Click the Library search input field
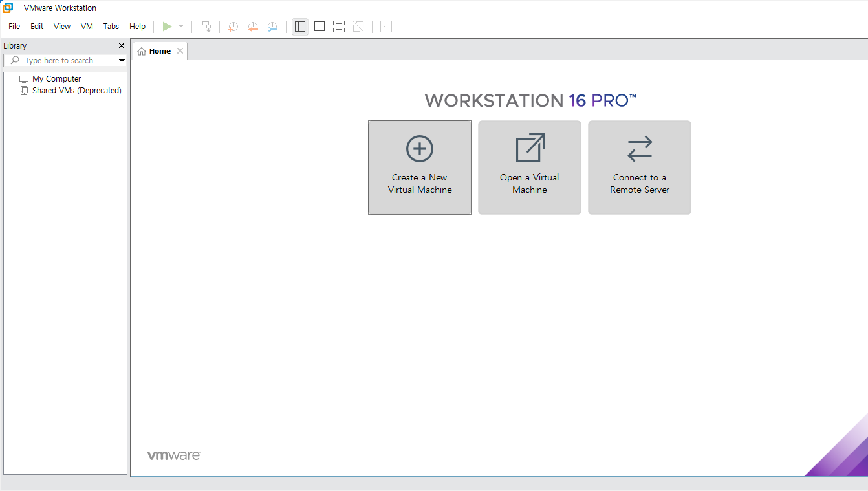Screen dimensions: 868x491 (x=65, y=60)
